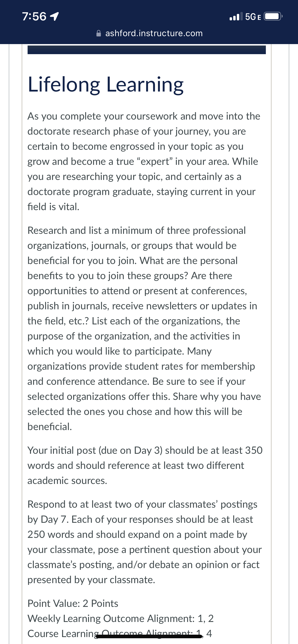The width and height of the screenshot is (298, 644).
Task: Tap the 'Respond to at least two' paragraph
Action: point(144,542)
